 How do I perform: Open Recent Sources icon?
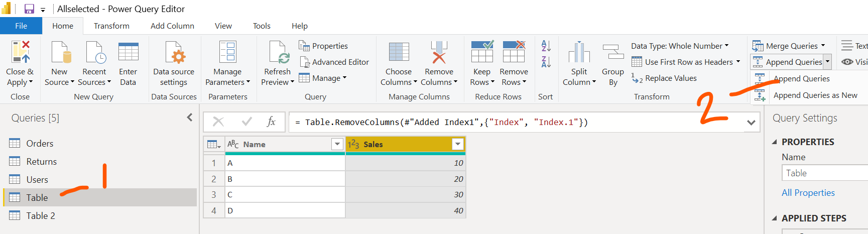tap(95, 52)
